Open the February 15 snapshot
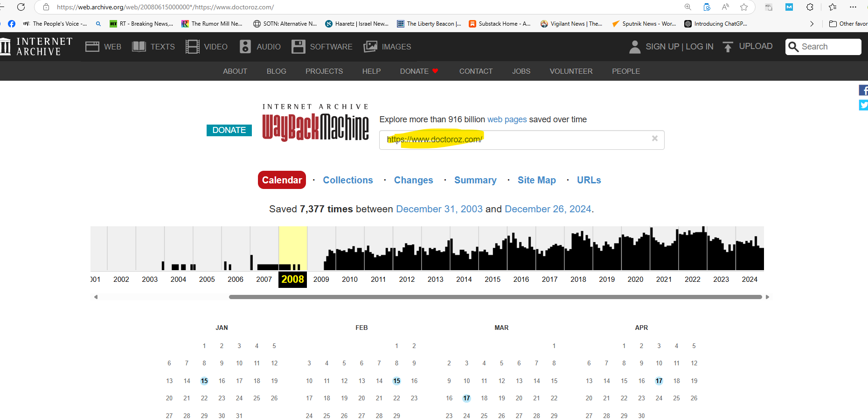Viewport: 868px width, 419px height. pyautogui.click(x=396, y=381)
